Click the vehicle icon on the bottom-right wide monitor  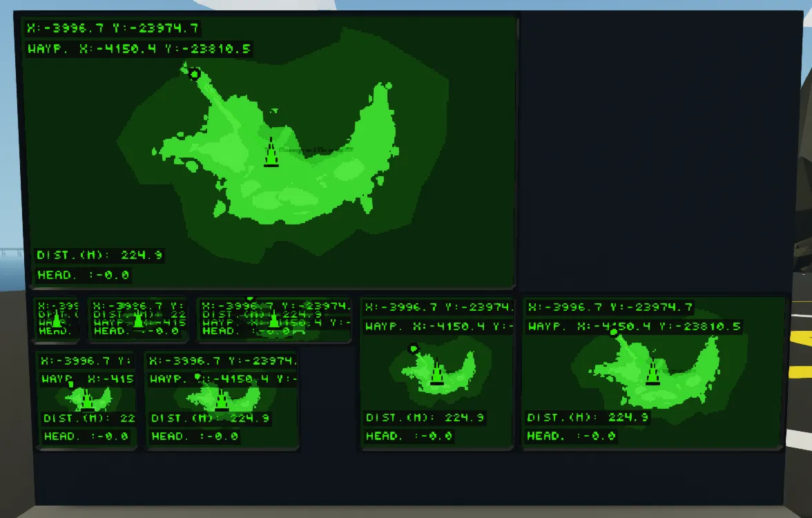652,373
